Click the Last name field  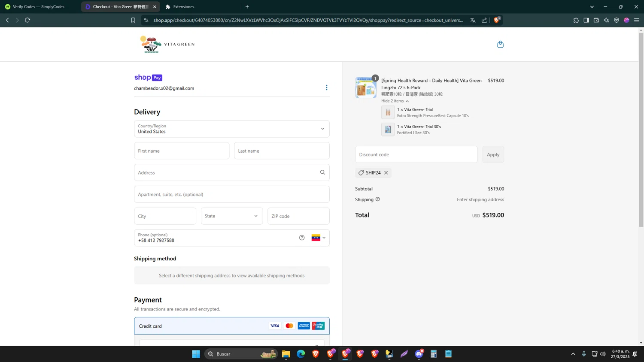282,151
